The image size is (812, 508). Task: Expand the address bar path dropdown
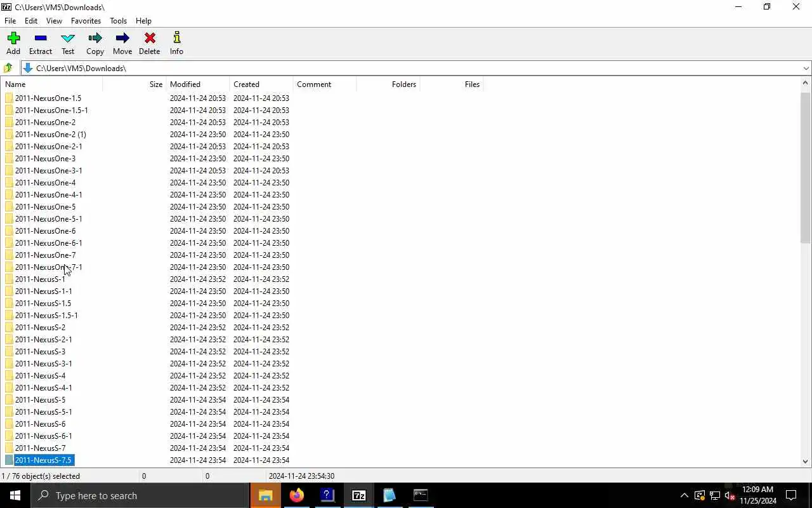click(806, 68)
